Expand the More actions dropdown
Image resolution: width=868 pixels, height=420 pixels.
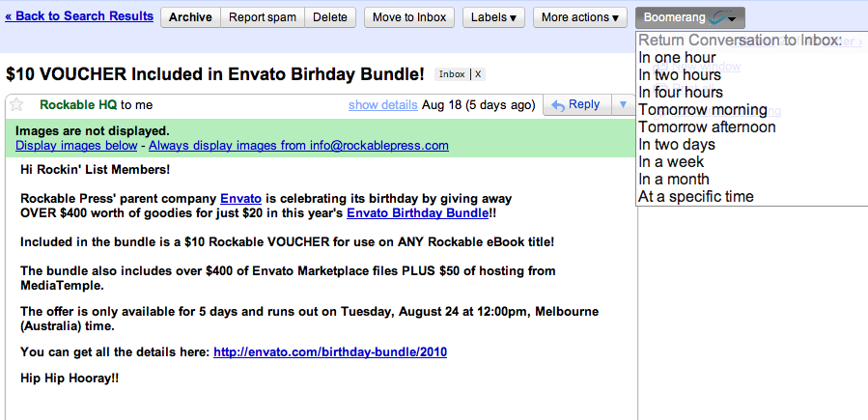click(x=579, y=17)
